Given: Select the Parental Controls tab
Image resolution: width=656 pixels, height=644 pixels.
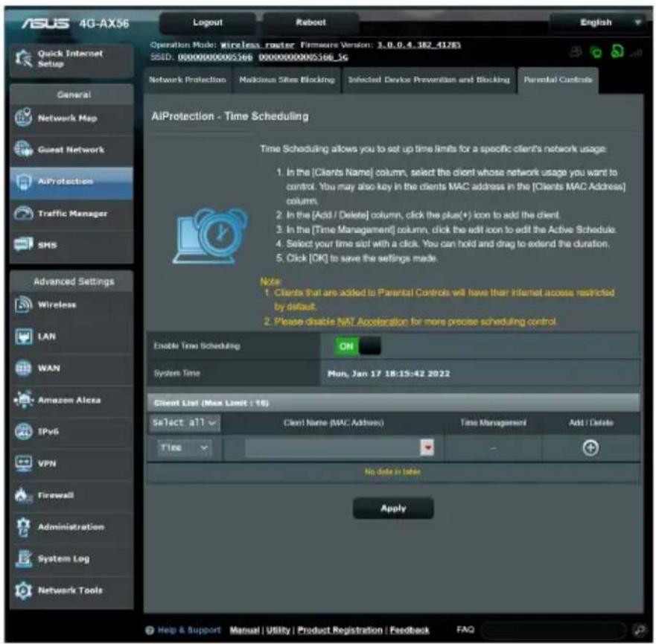Looking at the screenshot, I should point(558,80).
